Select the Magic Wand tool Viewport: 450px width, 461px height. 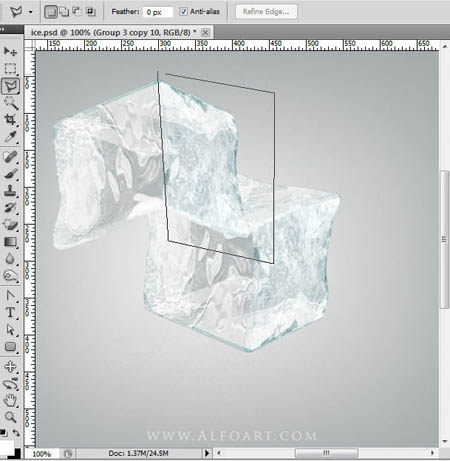click(x=10, y=103)
